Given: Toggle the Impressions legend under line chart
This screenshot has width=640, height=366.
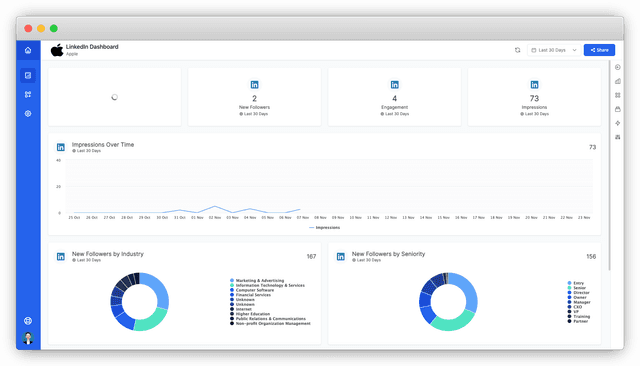Looking at the screenshot, I should point(324,228).
